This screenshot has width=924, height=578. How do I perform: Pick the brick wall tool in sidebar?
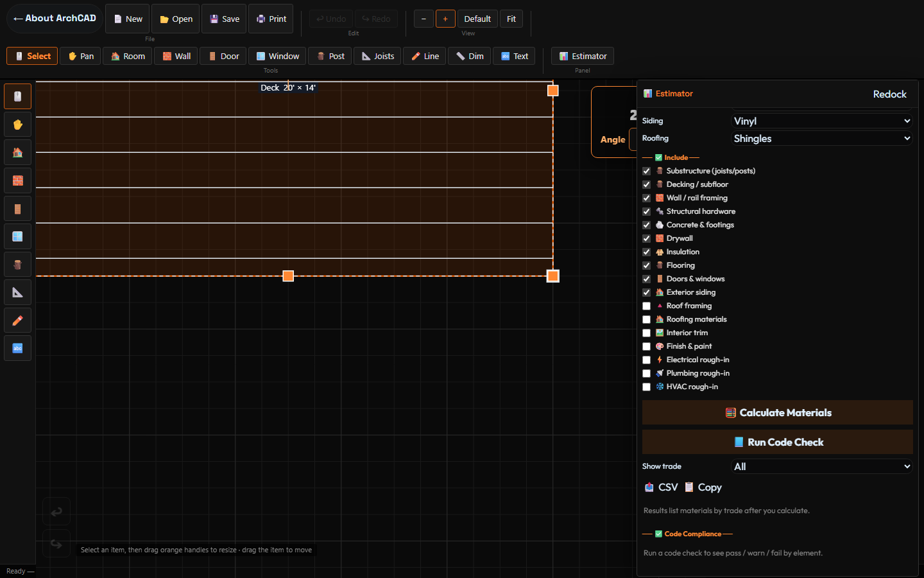(x=17, y=180)
